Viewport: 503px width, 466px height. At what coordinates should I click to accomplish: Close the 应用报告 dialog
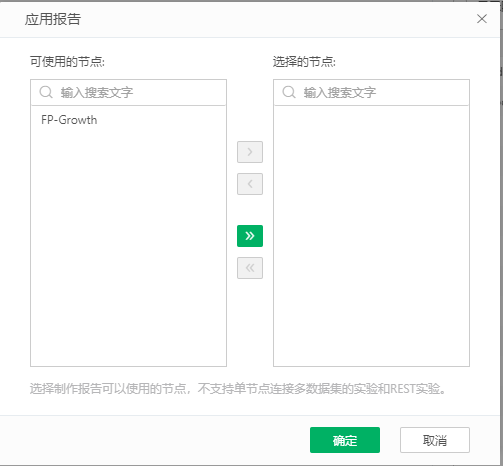(x=482, y=19)
